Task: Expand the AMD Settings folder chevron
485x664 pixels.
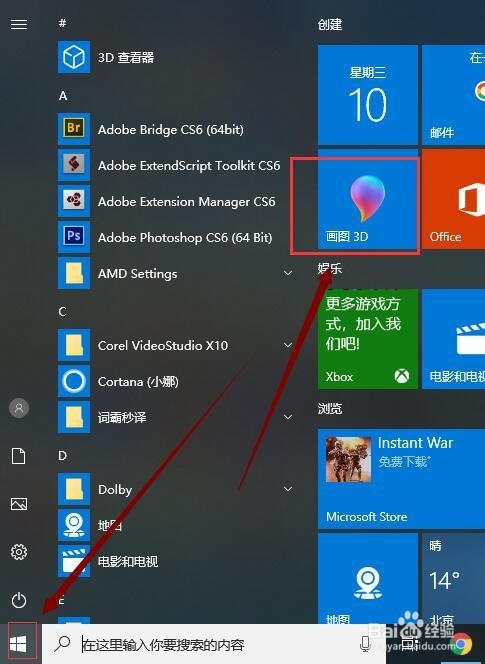Action: tap(288, 273)
